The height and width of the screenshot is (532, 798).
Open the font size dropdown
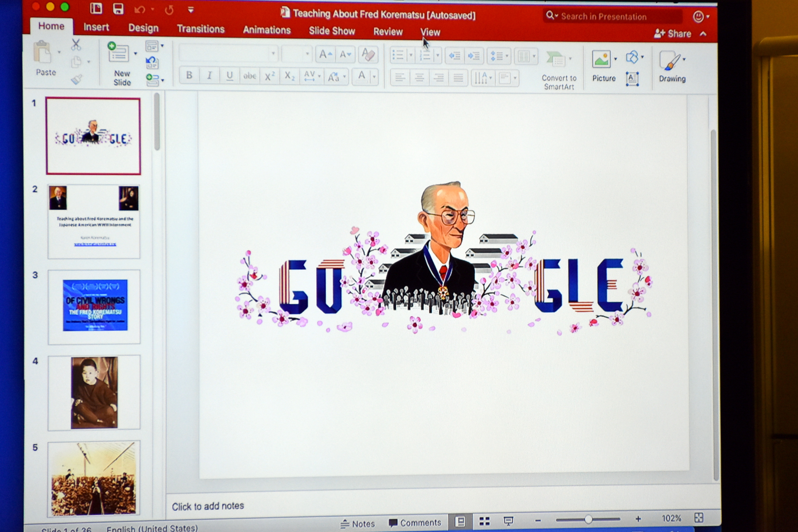307,54
